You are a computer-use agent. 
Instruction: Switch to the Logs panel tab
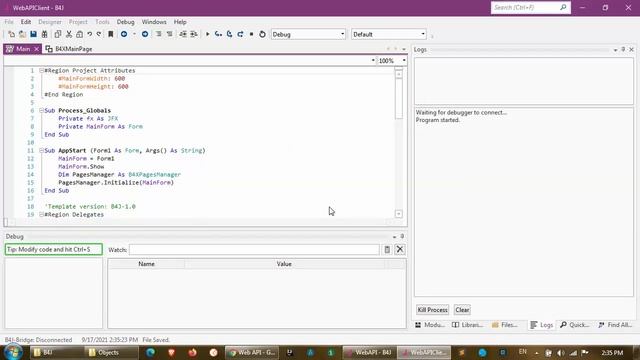click(x=541, y=325)
